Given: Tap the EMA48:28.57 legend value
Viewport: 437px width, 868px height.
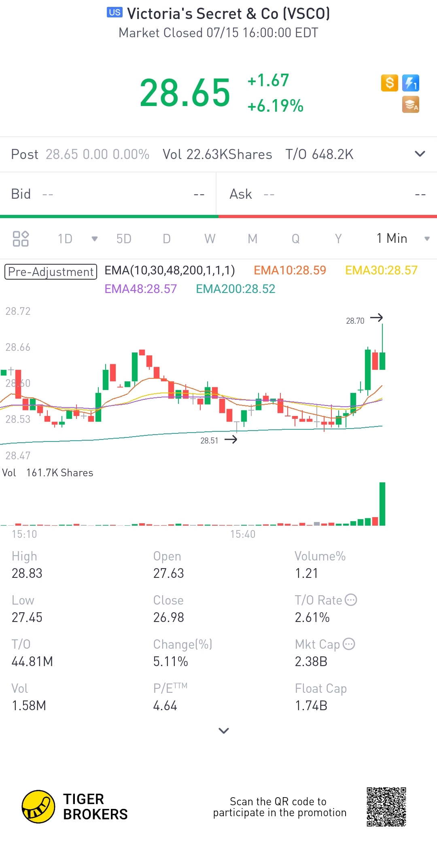Looking at the screenshot, I should tap(140, 289).
